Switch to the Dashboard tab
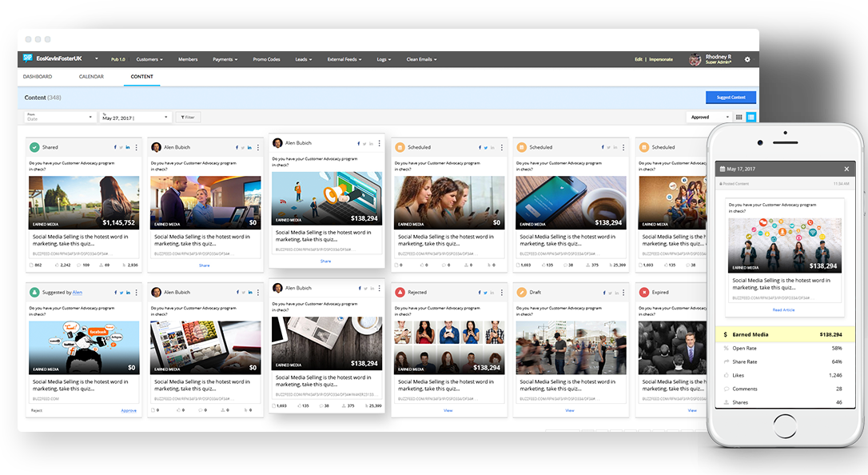Viewport: 868px width, 475px height. (38, 77)
